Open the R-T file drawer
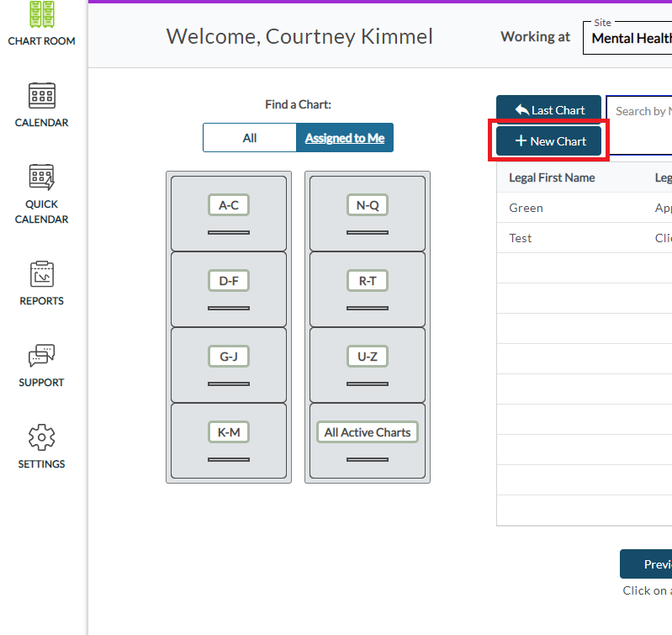The image size is (672, 635). pos(368,288)
